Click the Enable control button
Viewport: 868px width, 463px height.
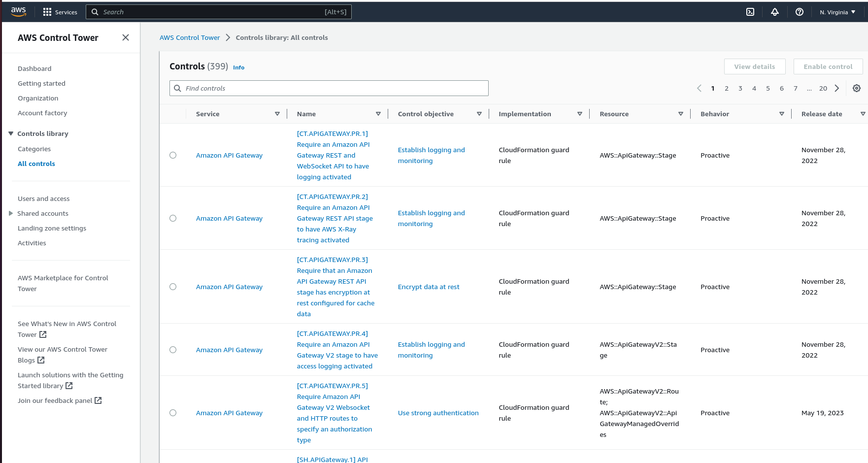pos(828,66)
